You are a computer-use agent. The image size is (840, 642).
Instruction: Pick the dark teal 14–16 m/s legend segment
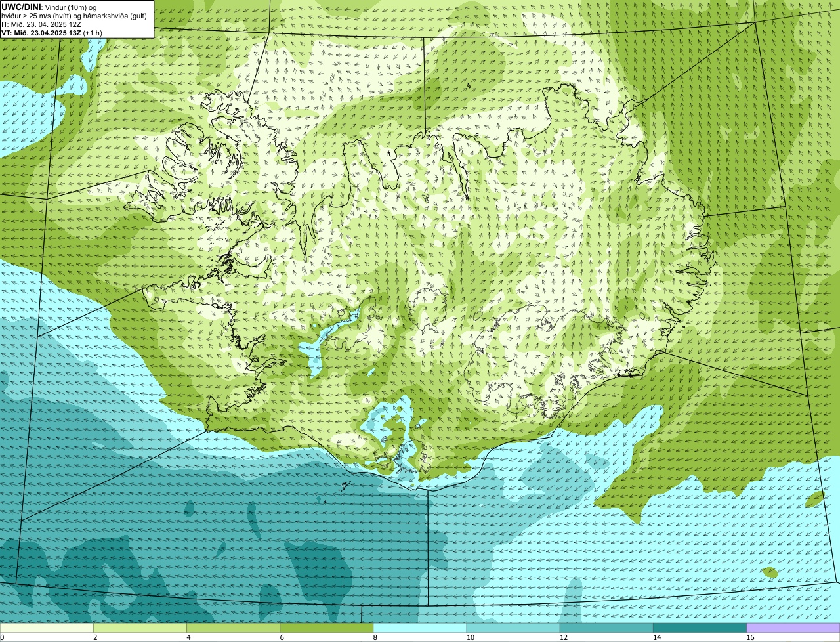point(700,628)
